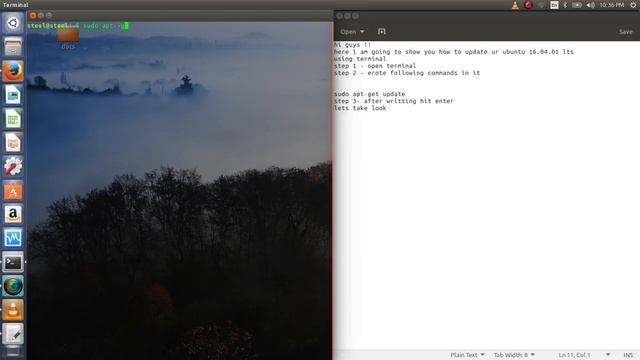The image size is (640, 360).
Task: Open Ubuntu Software orange bag icon
Action: pos(13,191)
